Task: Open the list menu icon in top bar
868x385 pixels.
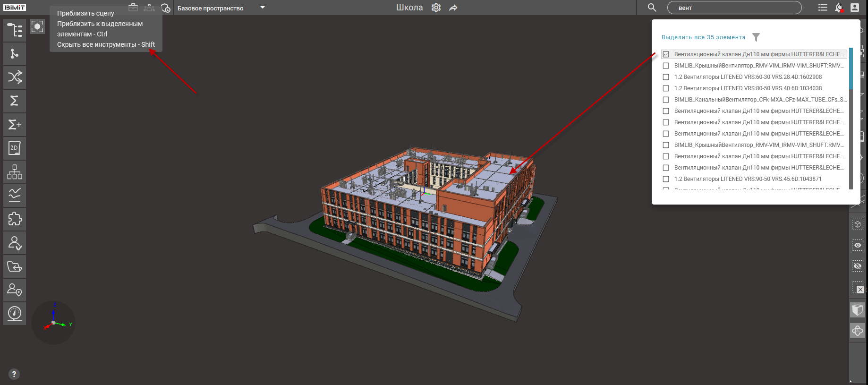Action: [x=823, y=8]
